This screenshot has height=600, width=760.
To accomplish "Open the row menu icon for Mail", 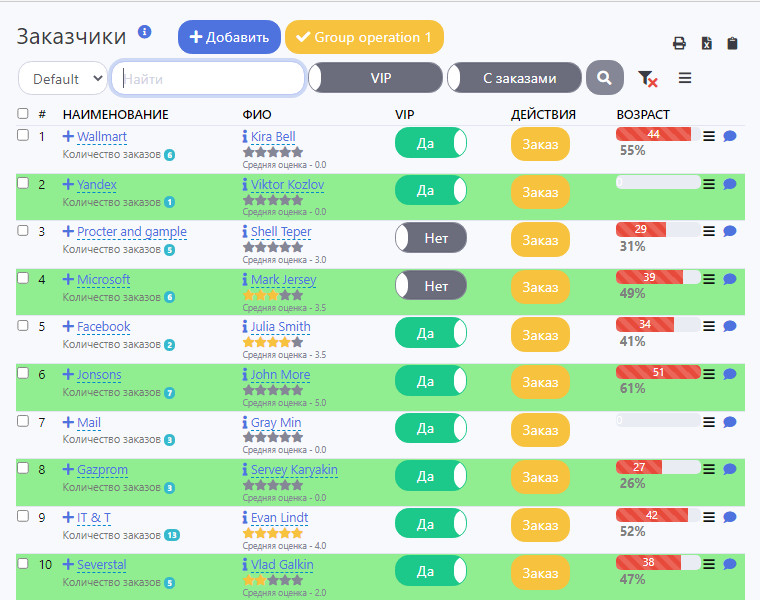I will click(x=709, y=422).
